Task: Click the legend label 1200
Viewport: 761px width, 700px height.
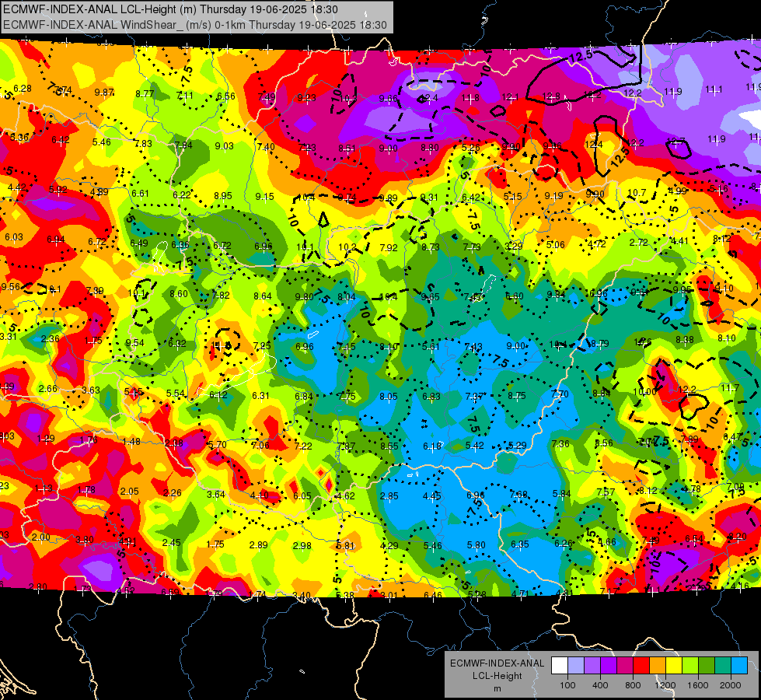Action: click(x=665, y=685)
